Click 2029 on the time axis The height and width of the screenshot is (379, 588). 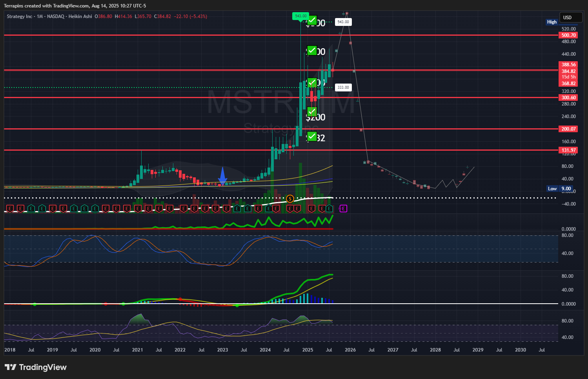tap(478, 350)
